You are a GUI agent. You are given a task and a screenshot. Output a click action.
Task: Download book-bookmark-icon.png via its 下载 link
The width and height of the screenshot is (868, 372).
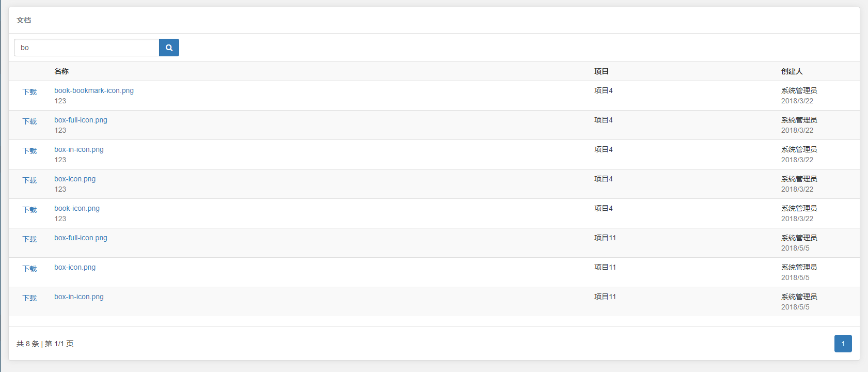29,92
